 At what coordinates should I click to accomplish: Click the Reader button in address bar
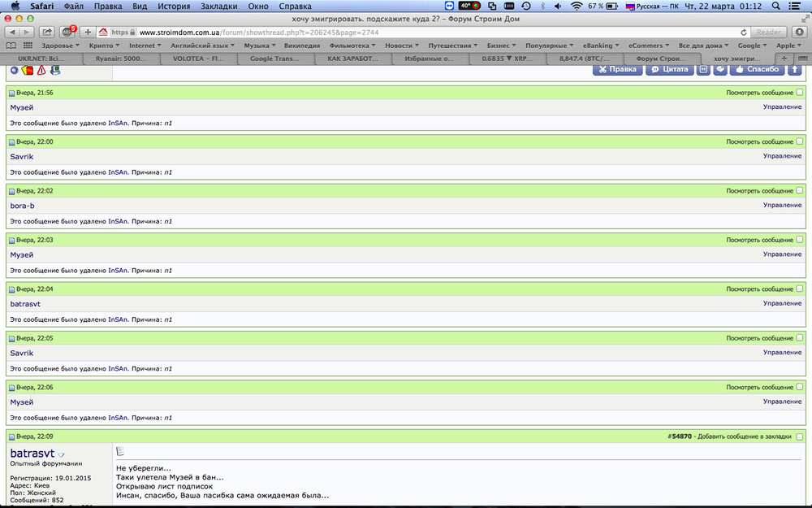(x=768, y=33)
